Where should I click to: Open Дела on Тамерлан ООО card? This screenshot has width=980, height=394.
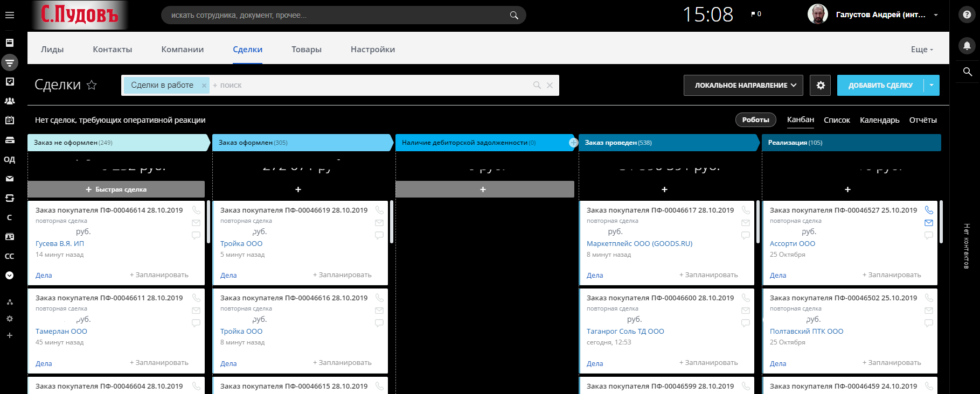44,363
